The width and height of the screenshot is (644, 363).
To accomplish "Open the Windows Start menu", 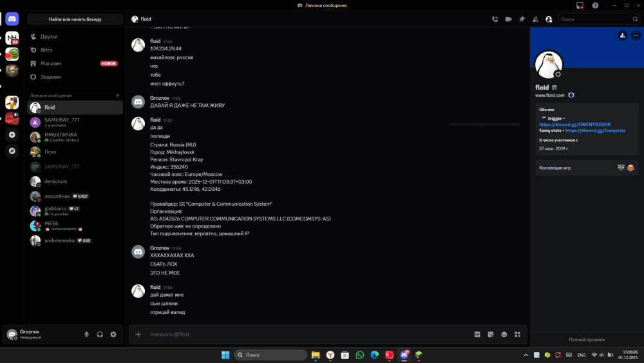I will pyautogui.click(x=225, y=355).
